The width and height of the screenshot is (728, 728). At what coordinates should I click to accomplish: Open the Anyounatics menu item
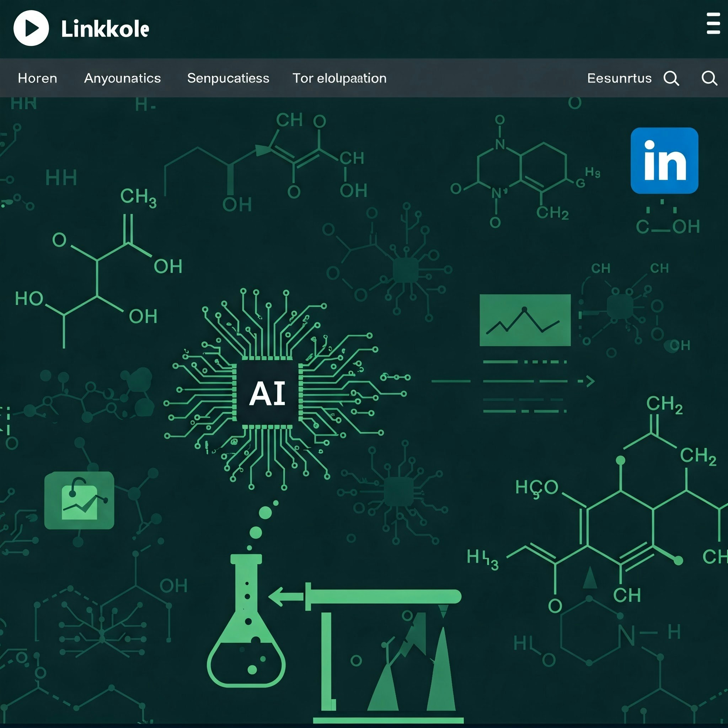[122, 78]
